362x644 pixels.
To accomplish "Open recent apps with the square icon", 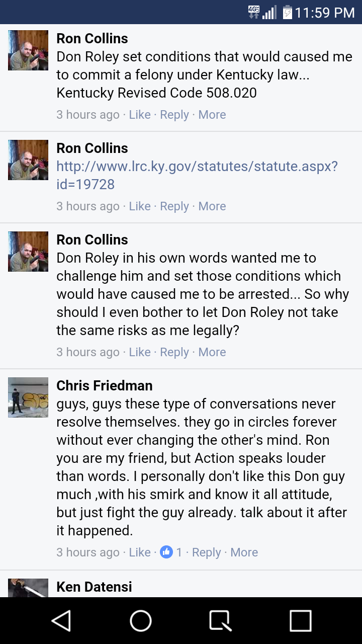I will 300,620.
